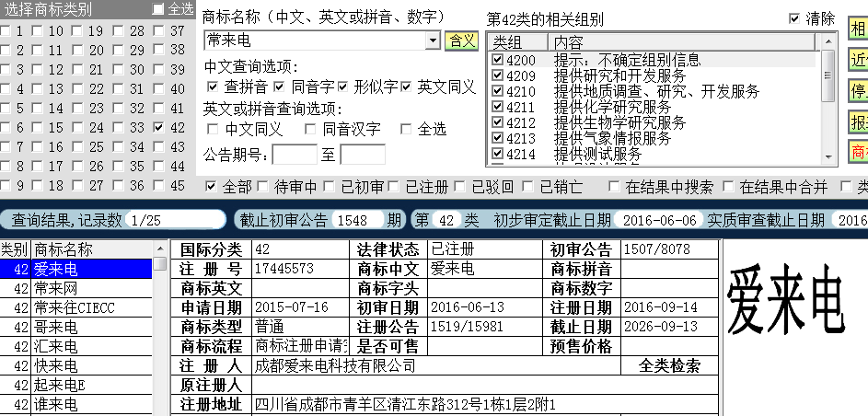Viewport: 868px width, 416px height.
Task: Open the trademark name dropdown arrow
Action: pyautogui.click(x=433, y=40)
